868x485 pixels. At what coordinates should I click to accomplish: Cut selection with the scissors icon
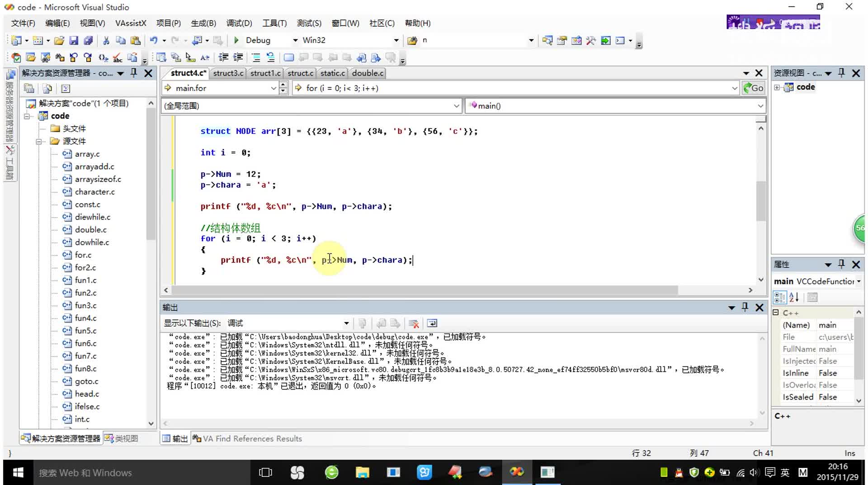(106, 41)
